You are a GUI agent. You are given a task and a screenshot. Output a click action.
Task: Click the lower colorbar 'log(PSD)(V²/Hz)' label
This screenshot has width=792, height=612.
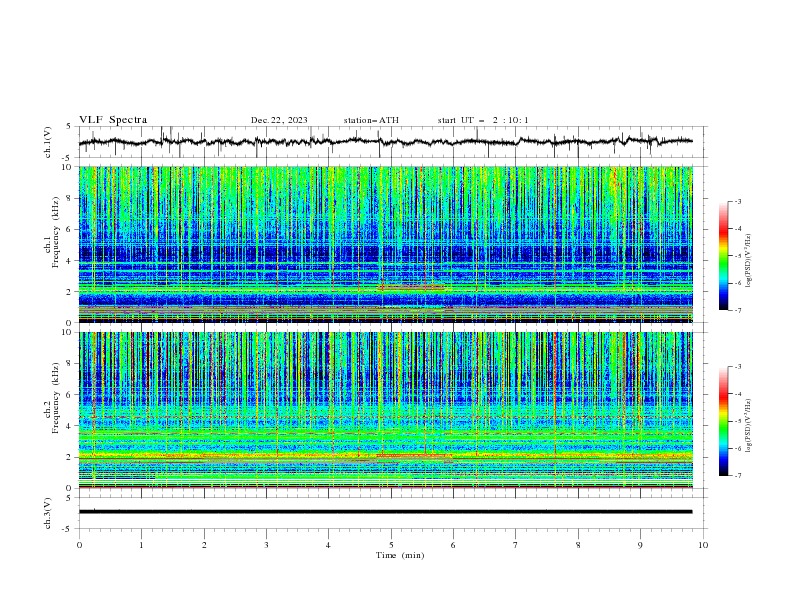coord(748,425)
